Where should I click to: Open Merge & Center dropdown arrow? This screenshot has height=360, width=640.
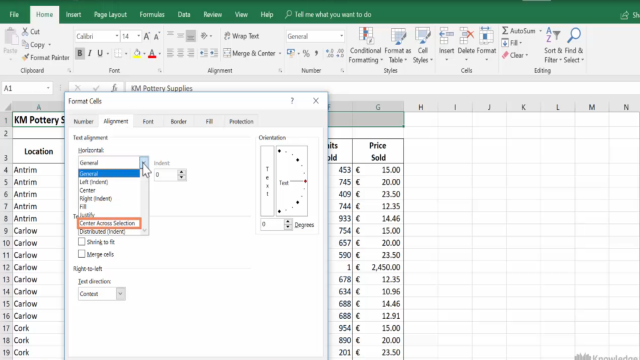point(280,53)
